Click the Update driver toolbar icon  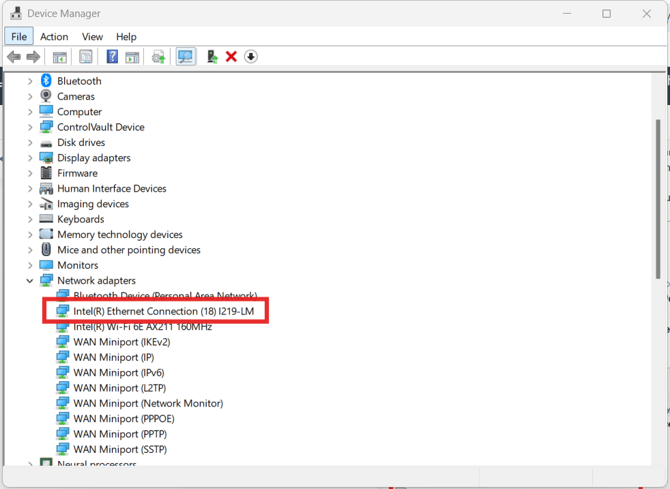click(x=158, y=57)
